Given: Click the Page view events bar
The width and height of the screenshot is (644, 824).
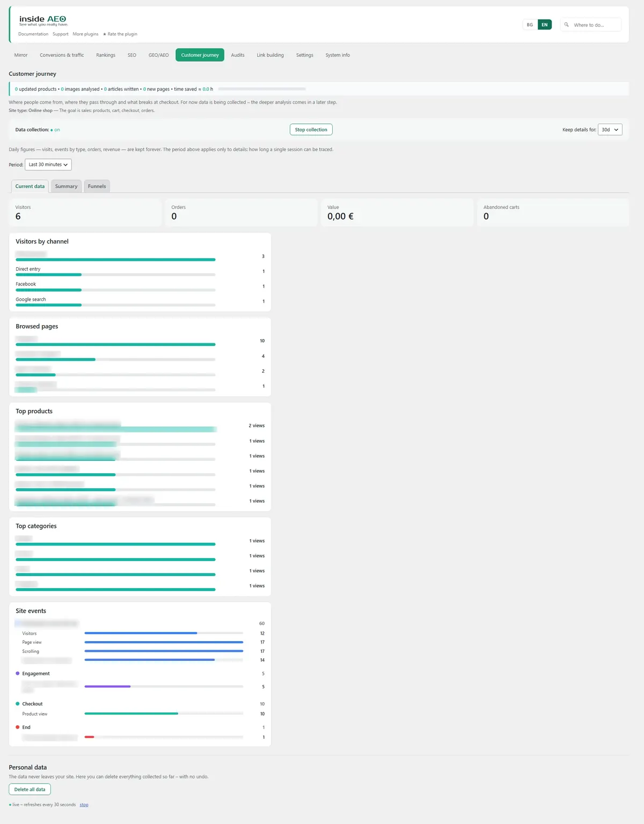Looking at the screenshot, I should point(164,642).
